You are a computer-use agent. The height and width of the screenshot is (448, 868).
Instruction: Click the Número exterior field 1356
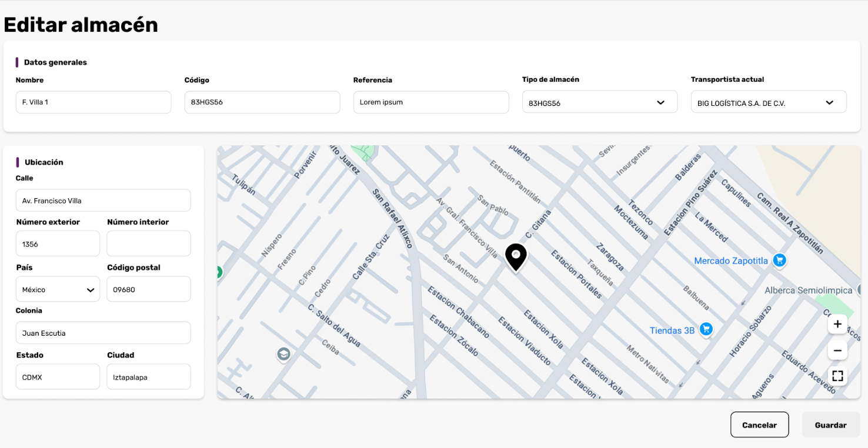click(x=58, y=243)
